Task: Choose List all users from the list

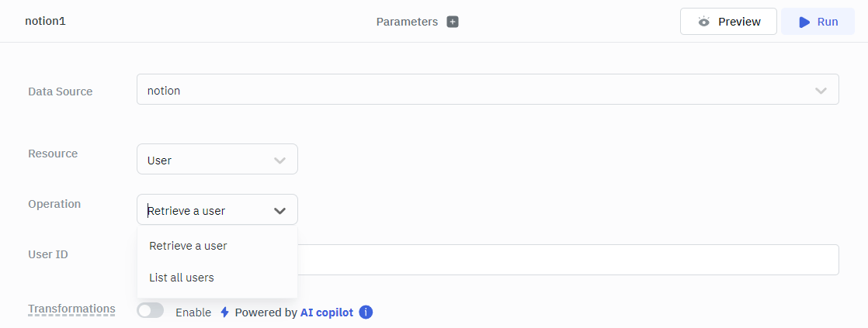Action: 182,278
